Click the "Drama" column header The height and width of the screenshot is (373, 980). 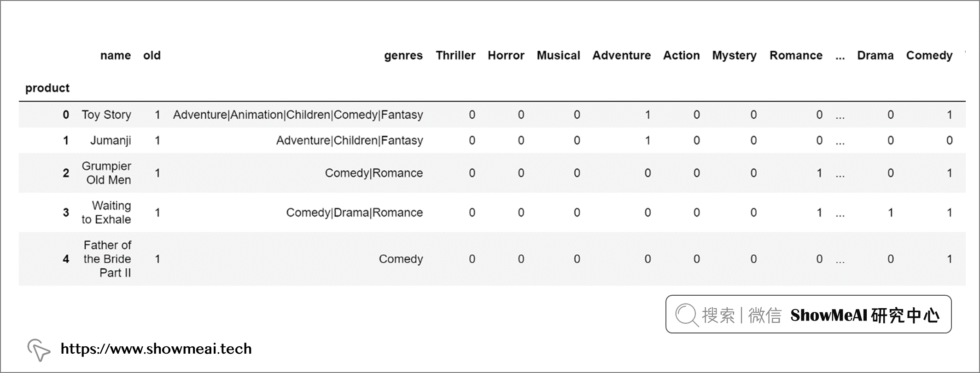[875, 56]
